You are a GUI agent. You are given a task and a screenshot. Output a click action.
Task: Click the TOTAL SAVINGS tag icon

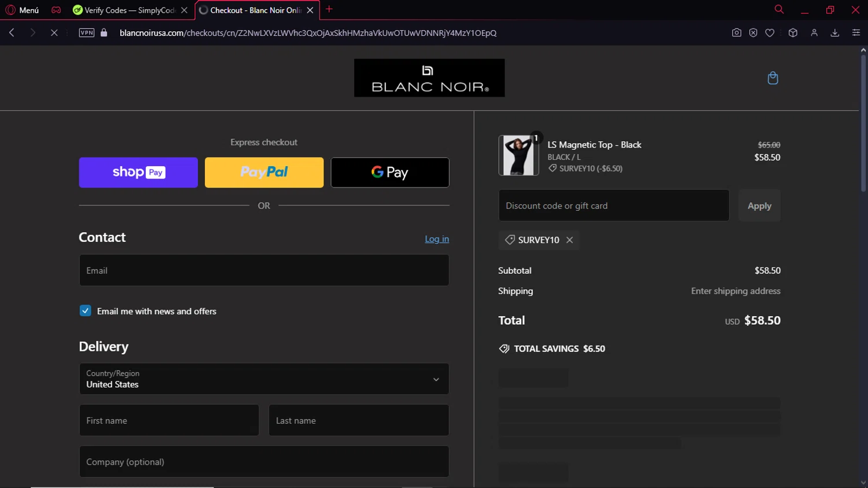point(504,348)
